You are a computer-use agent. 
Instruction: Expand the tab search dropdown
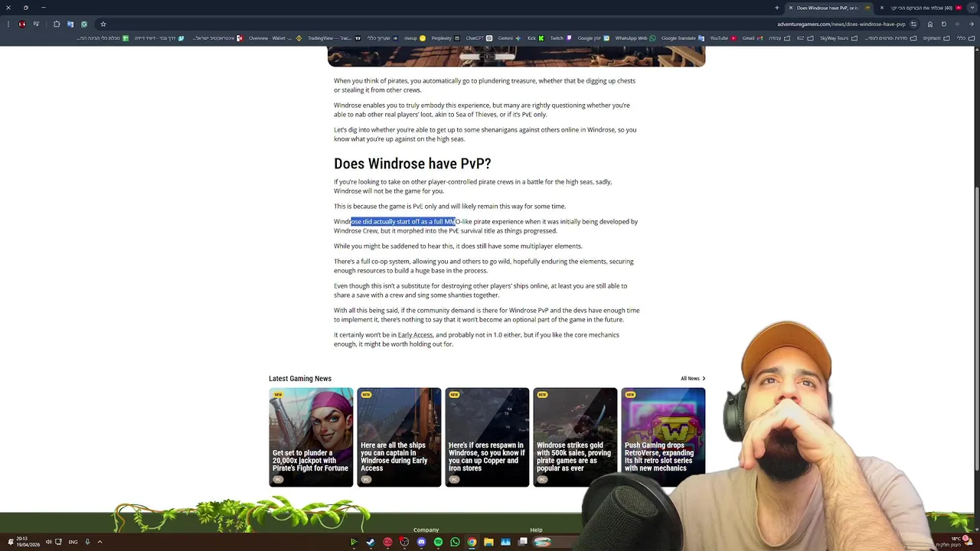(972, 8)
